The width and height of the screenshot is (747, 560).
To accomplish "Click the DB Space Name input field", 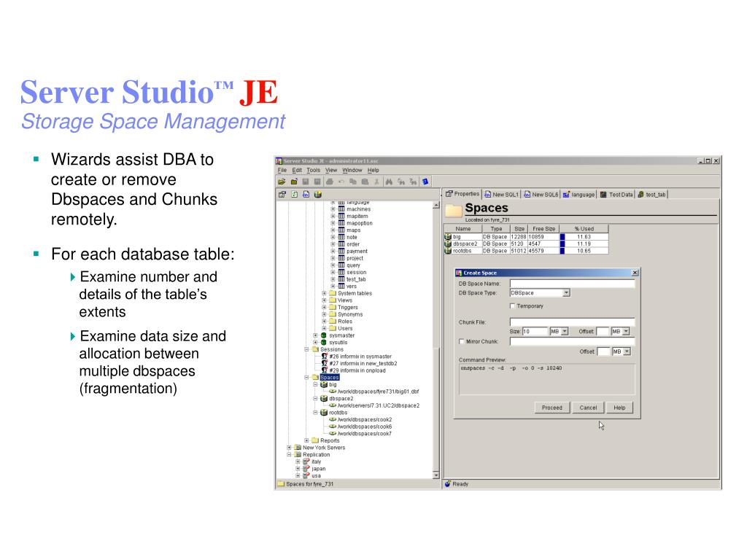I will click(x=572, y=284).
